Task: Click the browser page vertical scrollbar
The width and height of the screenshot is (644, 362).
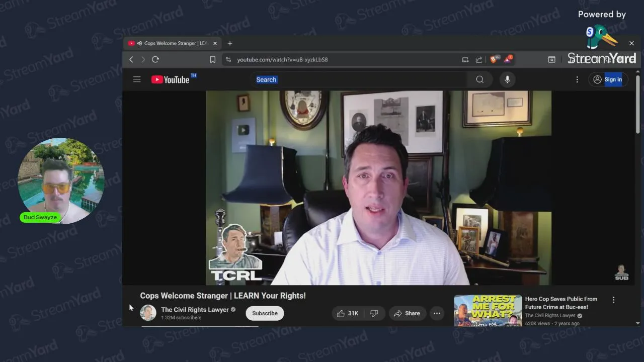Action: click(x=638, y=104)
